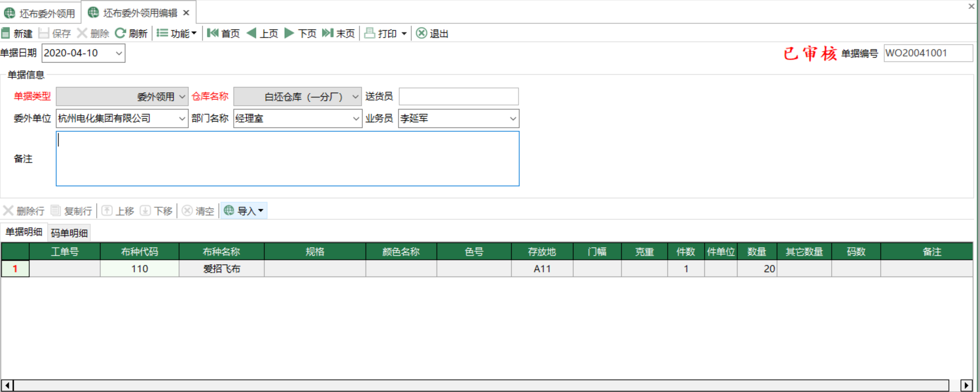Screen dimensions: 980x392
Task: Click the 克重 column header
Action: pyautogui.click(x=644, y=251)
